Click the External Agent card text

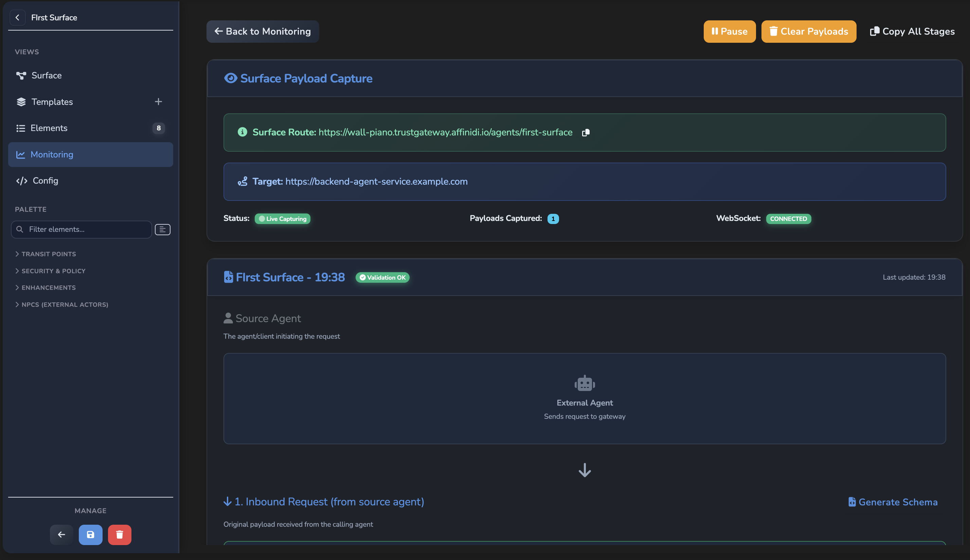(x=585, y=403)
